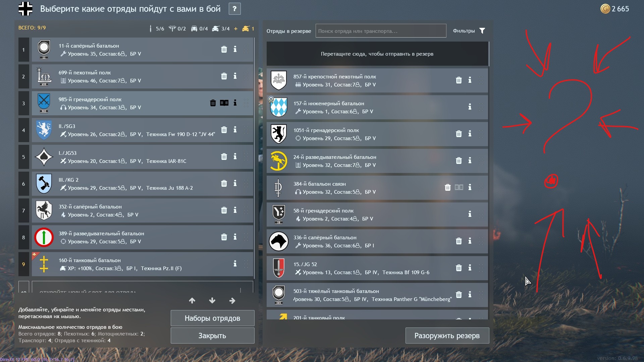Focus the squad search field
Screen dimensions: 644x362
381,31
